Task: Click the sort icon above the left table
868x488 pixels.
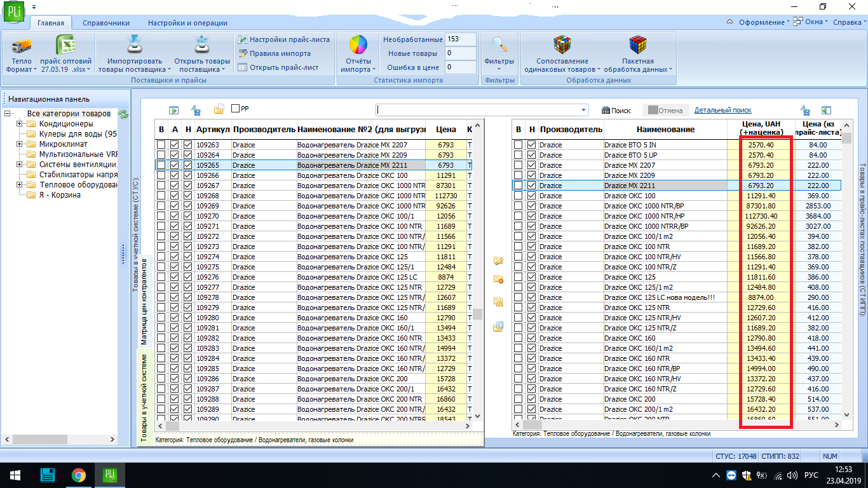Action: [x=196, y=110]
